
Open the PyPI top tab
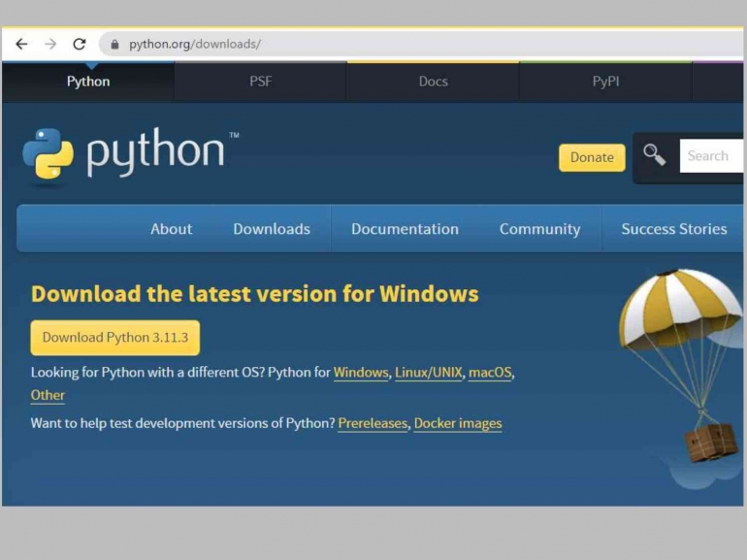point(605,82)
